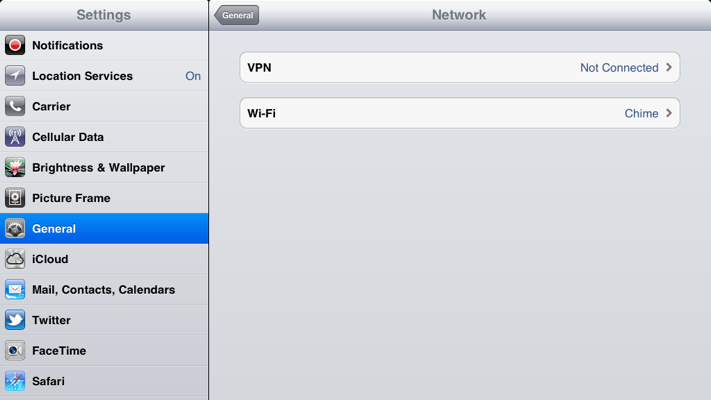This screenshot has height=400, width=711.
Task: Select General in settings sidebar
Action: point(104,229)
